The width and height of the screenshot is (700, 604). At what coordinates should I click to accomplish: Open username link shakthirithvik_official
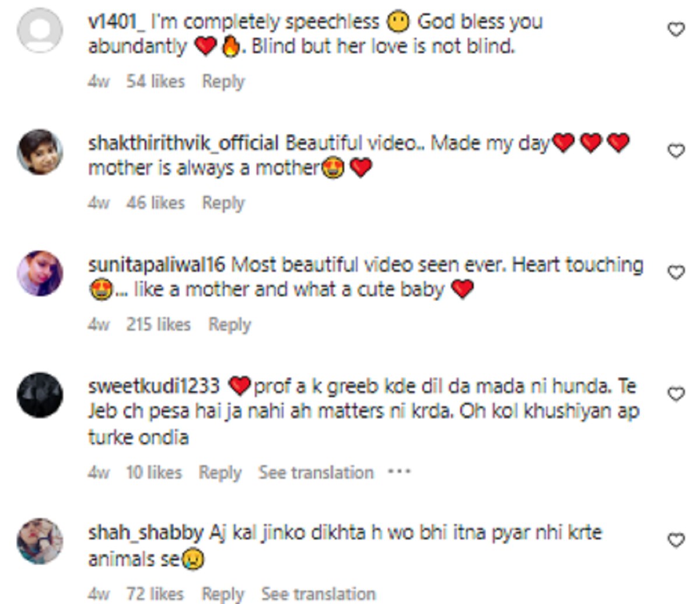point(183,143)
